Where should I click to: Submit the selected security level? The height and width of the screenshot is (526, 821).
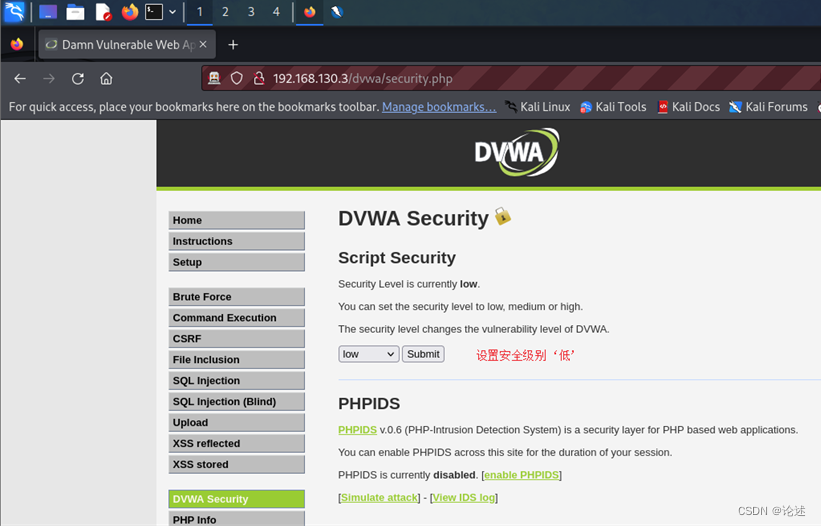[423, 354]
